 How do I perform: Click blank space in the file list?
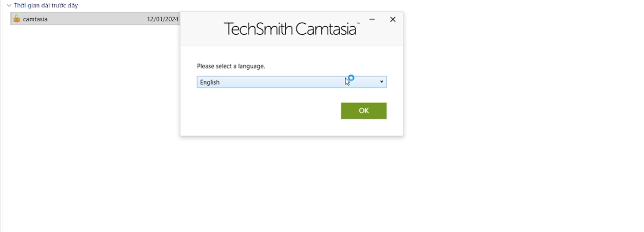point(88,132)
